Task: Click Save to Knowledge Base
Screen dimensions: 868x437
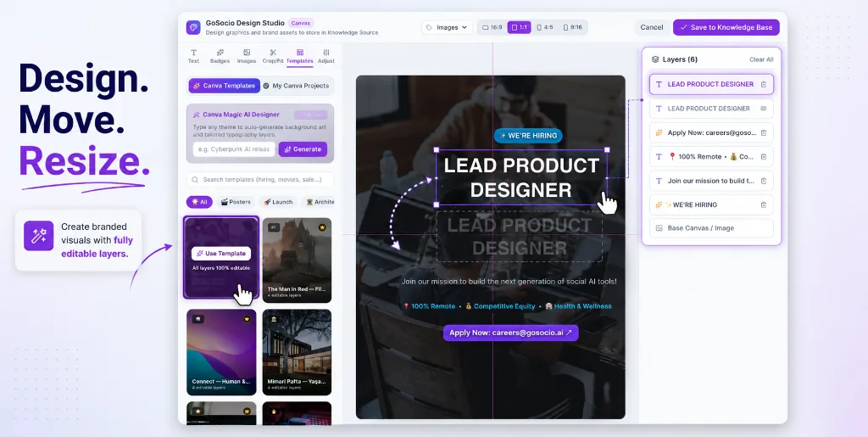Action: [726, 27]
